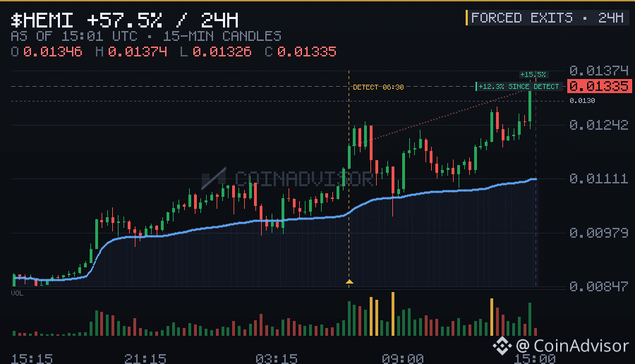Click the VOL panel label
635x364 pixels.
(17, 293)
